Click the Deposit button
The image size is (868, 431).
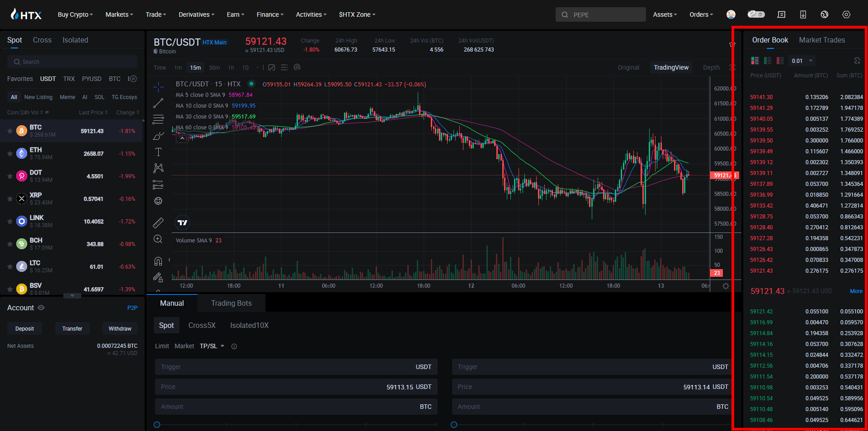pos(24,329)
